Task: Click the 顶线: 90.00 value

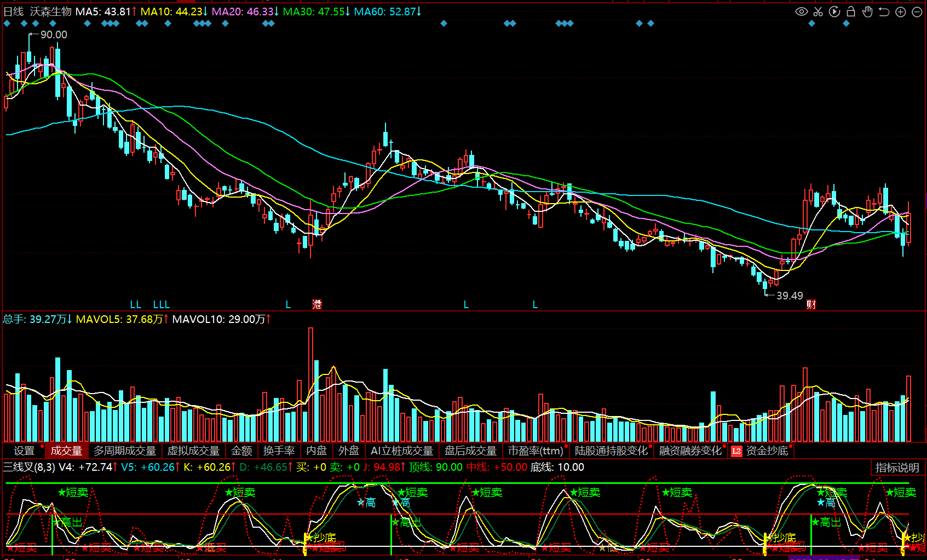Action: 436,467
